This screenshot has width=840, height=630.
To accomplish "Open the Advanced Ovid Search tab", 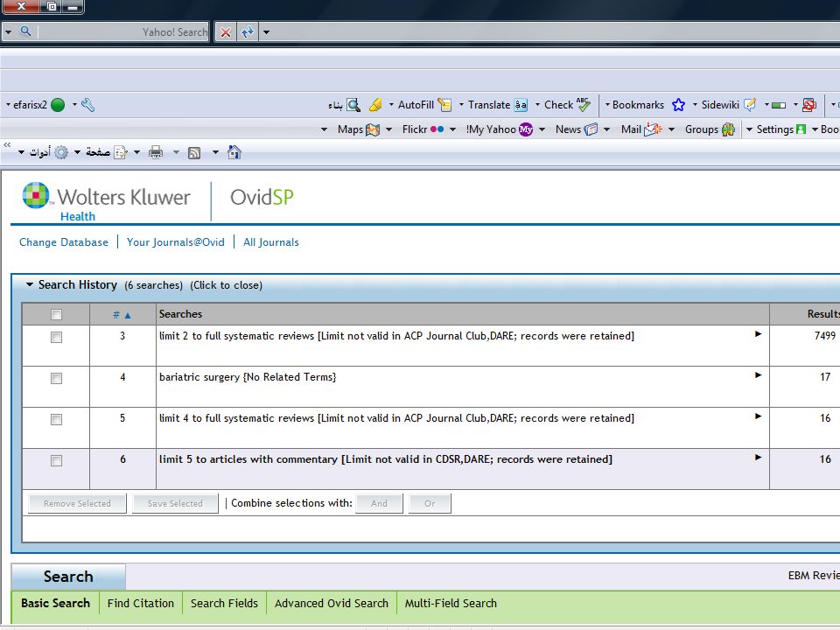I will pyautogui.click(x=331, y=603).
